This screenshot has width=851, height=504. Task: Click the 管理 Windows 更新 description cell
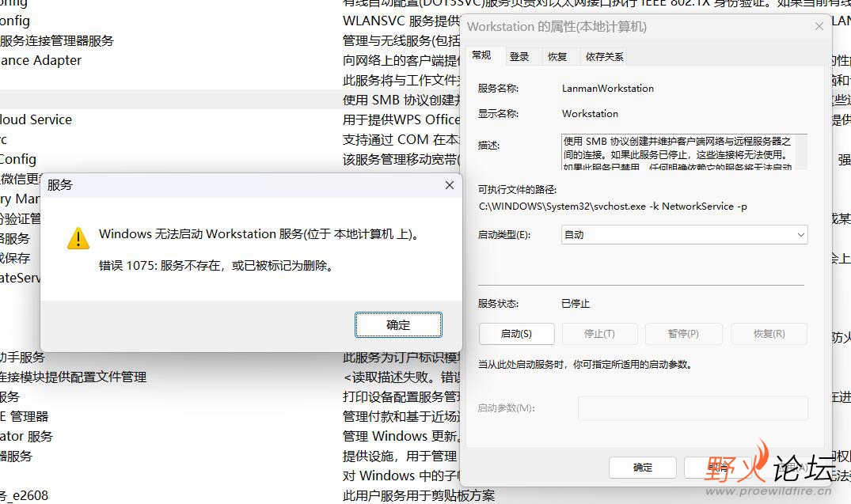click(x=401, y=436)
